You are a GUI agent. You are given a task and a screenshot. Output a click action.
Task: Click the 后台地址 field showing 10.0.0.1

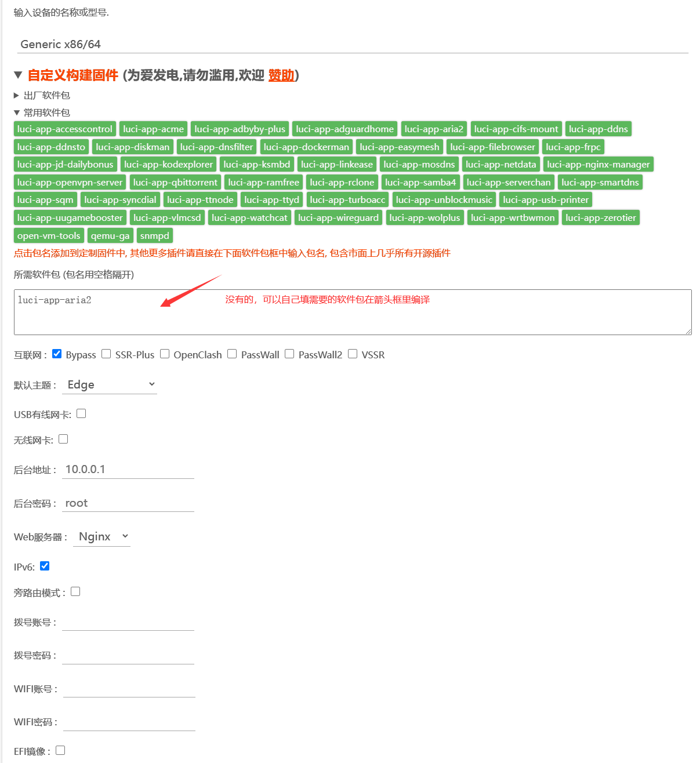point(128,470)
